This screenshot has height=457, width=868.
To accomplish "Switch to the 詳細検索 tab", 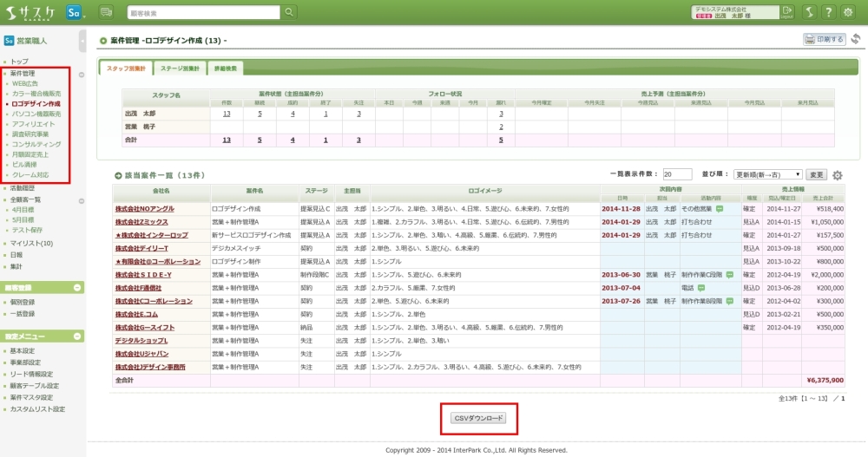I will pos(225,69).
